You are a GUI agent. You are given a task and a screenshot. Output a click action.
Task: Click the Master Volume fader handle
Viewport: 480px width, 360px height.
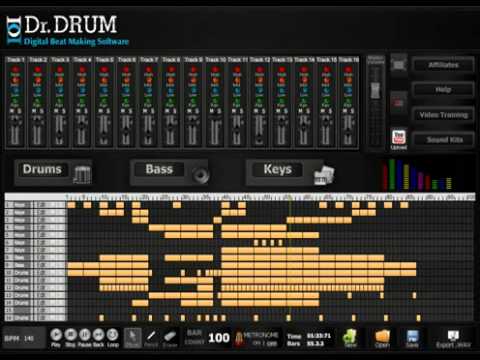coord(375,90)
